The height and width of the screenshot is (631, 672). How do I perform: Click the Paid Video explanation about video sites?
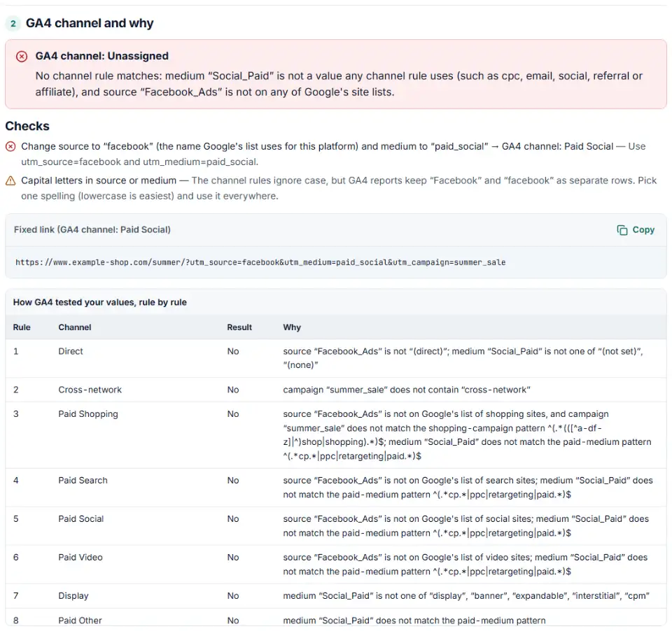465,565
